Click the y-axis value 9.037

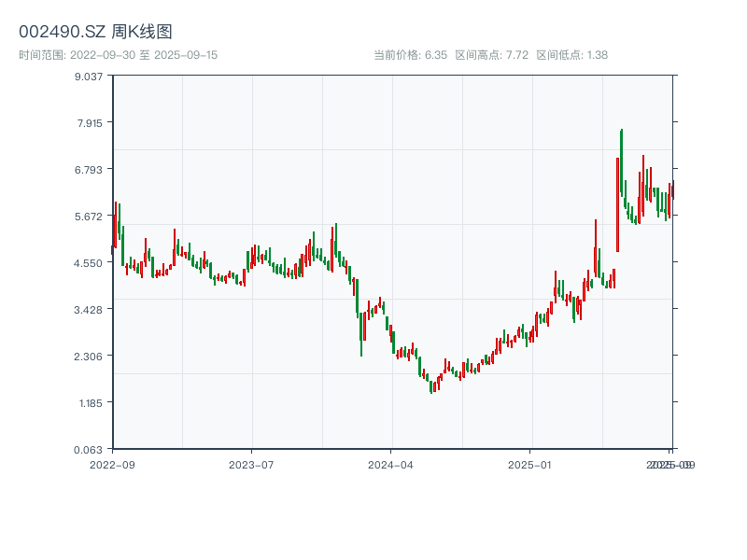[89, 77]
